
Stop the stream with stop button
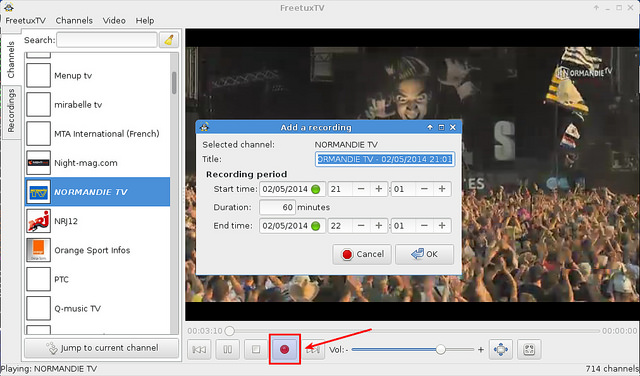(256, 349)
